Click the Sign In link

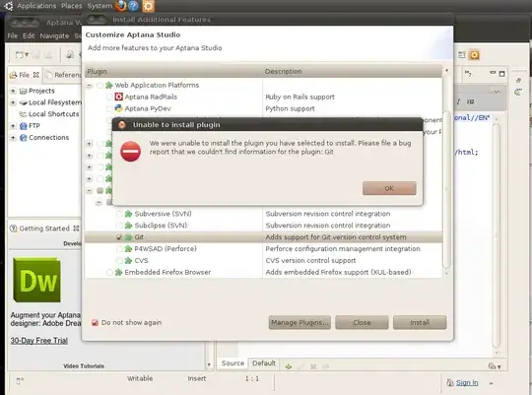point(467,383)
